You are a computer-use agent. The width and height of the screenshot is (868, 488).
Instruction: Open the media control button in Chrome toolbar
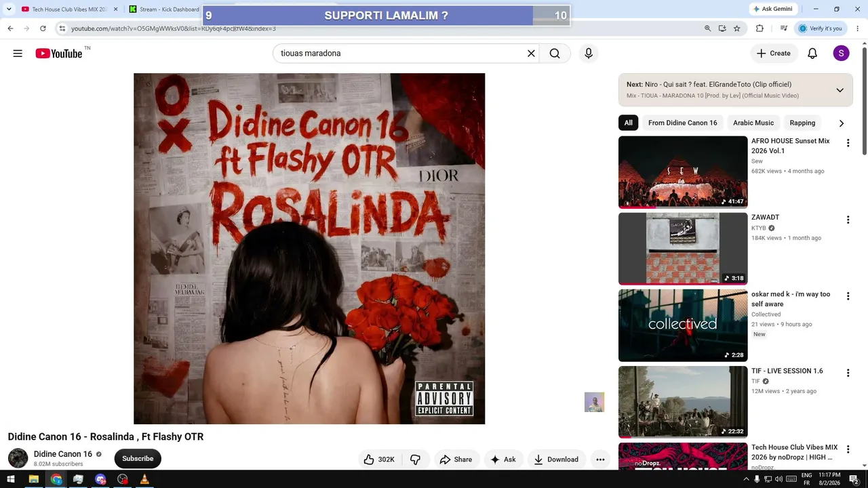783,28
